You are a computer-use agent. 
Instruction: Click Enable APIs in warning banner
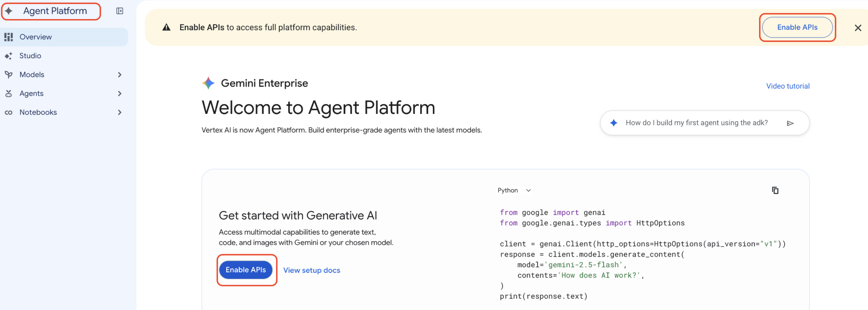pos(797,27)
